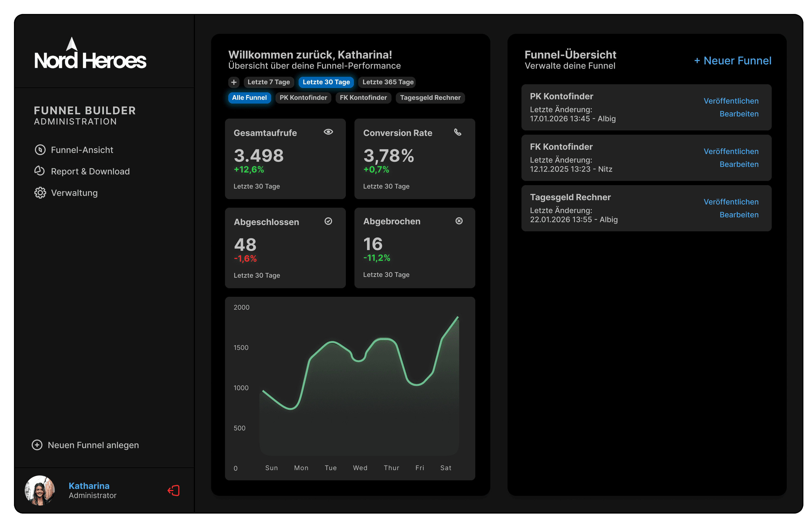The width and height of the screenshot is (812, 527).
Task: Click the phone icon on Conversion Rate
Action: (x=458, y=132)
